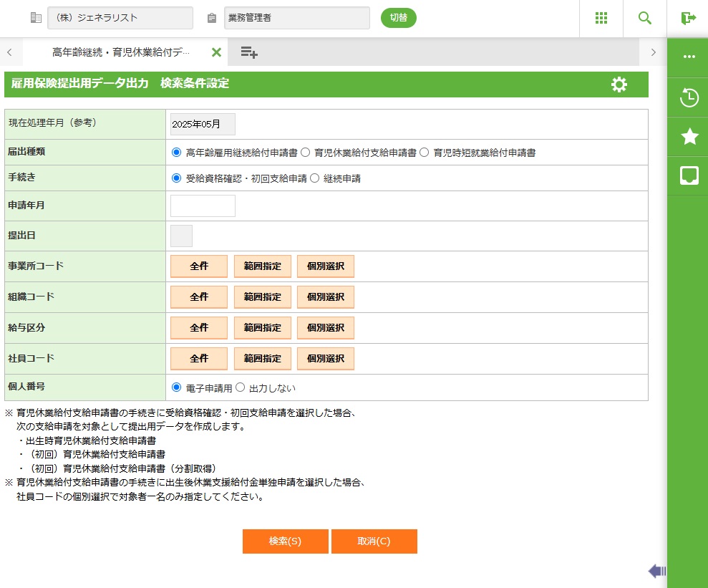The width and height of the screenshot is (708, 588).
Task: Open settings gear in the green title bar
Action: click(x=619, y=85)
